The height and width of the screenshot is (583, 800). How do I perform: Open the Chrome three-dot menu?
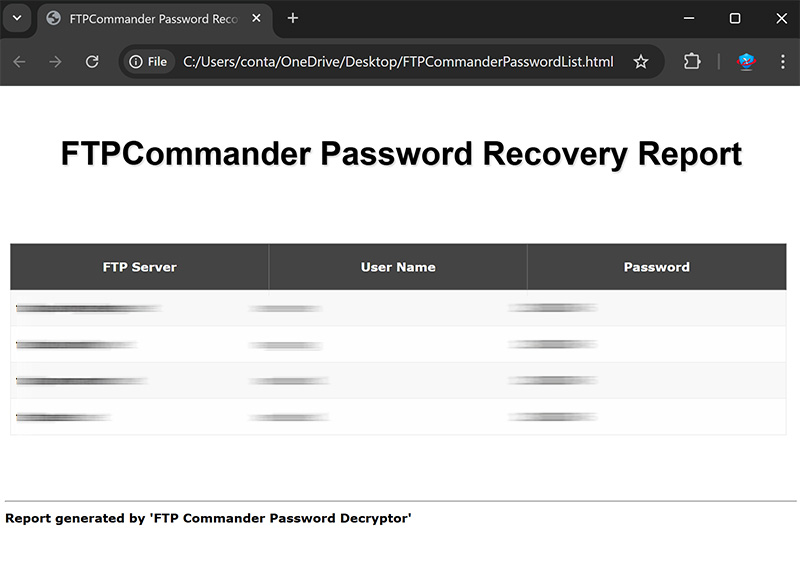pyautogui.click(x=782, y=62)
